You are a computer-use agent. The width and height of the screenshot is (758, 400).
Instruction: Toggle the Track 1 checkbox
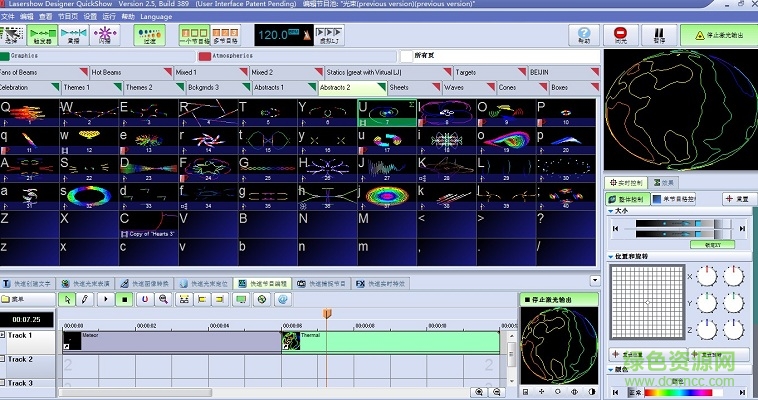[3, 335]
